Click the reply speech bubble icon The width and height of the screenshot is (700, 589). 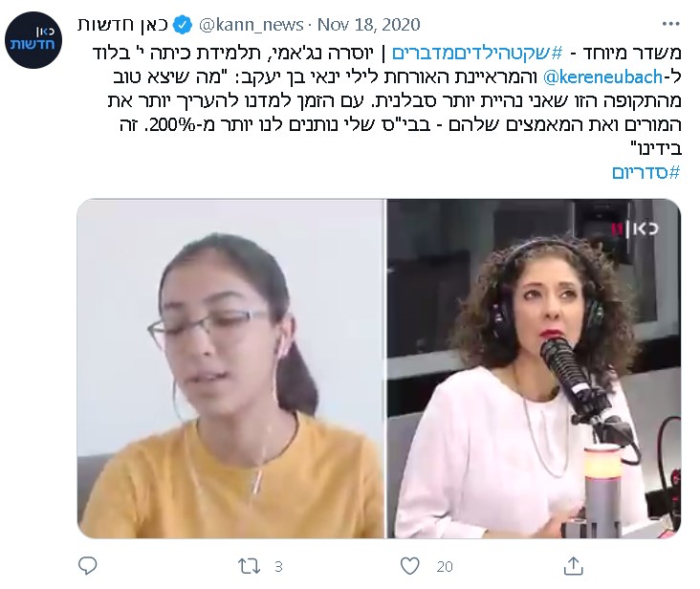point(88,566)
